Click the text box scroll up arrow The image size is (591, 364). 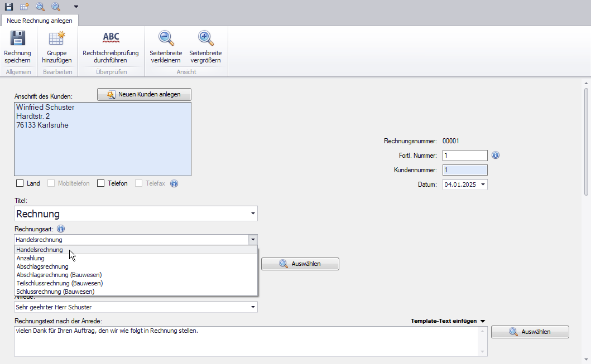[x=482, y=331]
